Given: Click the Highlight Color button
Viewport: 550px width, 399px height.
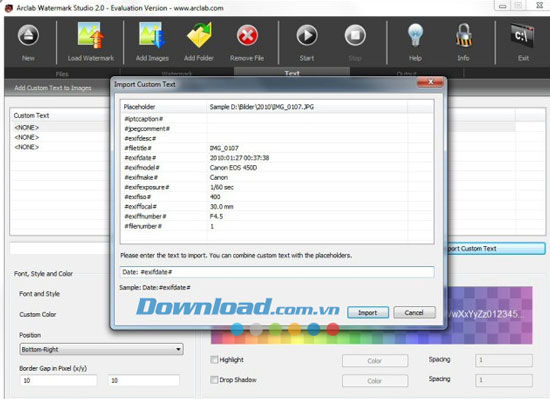Looking at the screenshot, I should (375, 361).
